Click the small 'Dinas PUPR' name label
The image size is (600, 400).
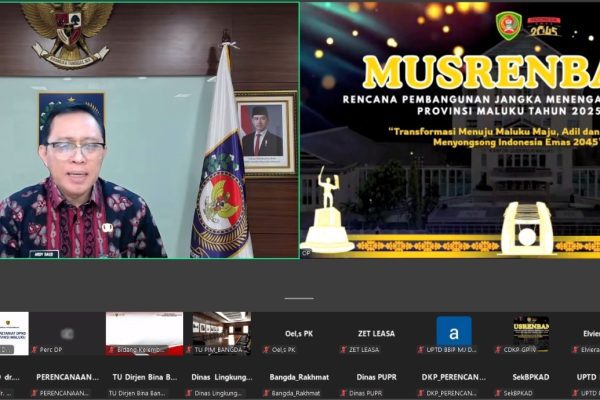click(365, 393)
